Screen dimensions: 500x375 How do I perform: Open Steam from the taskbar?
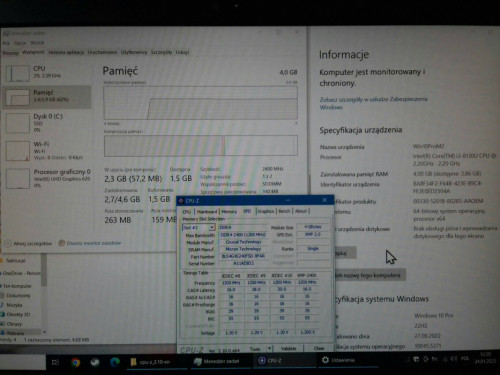(95, 362)
